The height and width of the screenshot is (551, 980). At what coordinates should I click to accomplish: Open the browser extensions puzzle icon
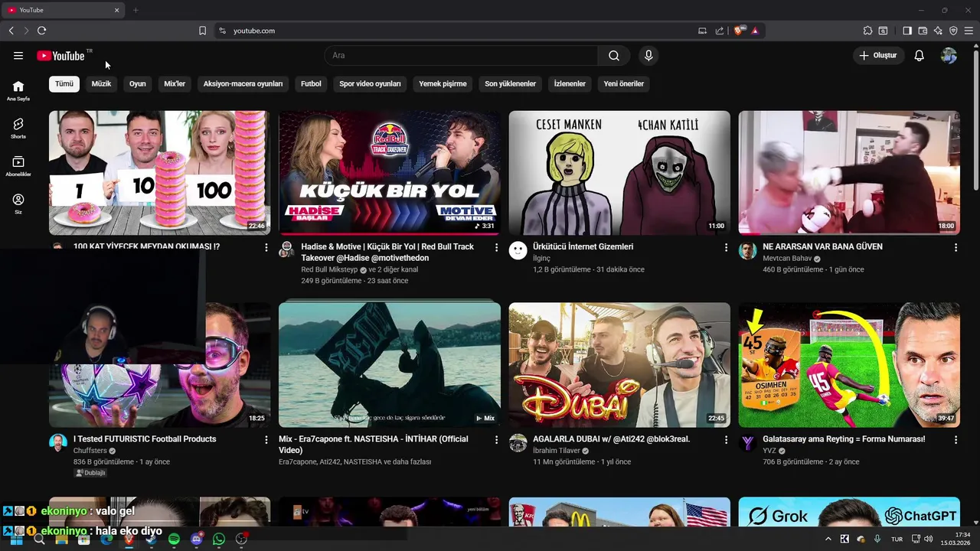click(867, 31)
